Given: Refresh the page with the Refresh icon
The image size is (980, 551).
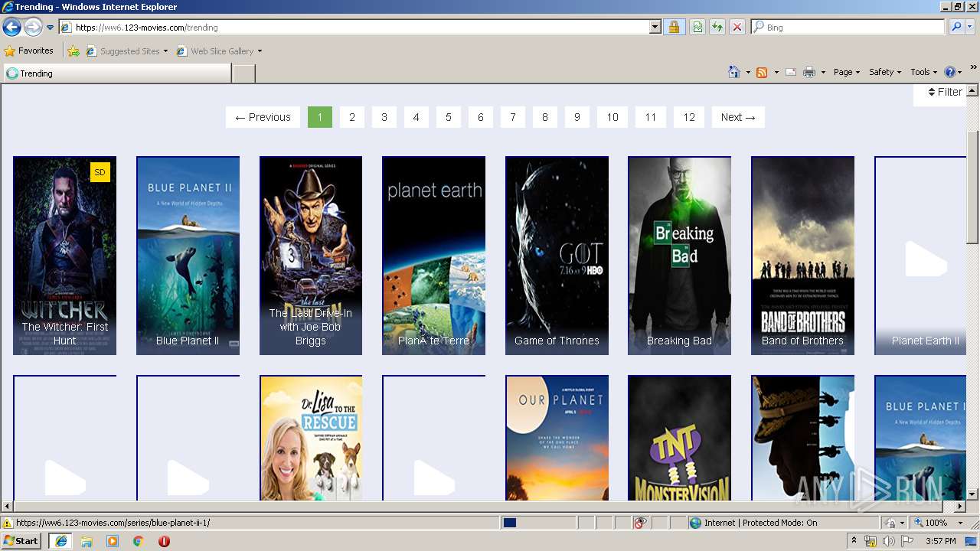Looking at the screenshot, I should pos(717,27).
